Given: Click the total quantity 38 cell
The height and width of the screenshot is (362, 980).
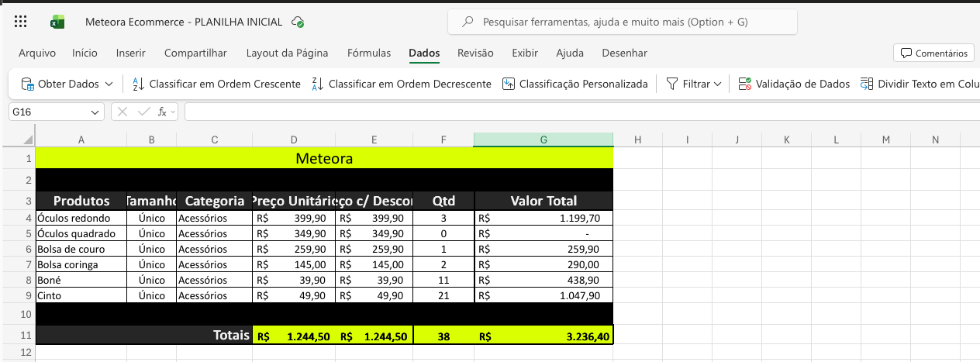Looking at the screenshot, I should point(443,336).
